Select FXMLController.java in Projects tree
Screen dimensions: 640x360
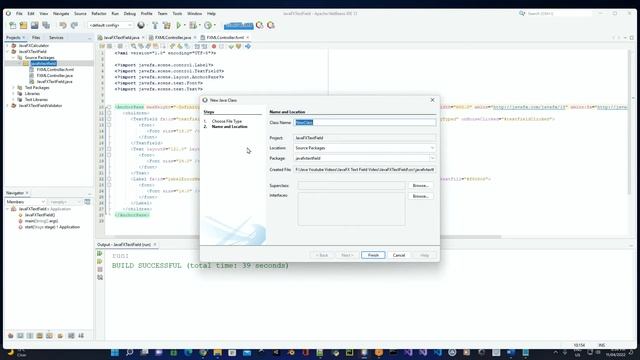(55, 76)
